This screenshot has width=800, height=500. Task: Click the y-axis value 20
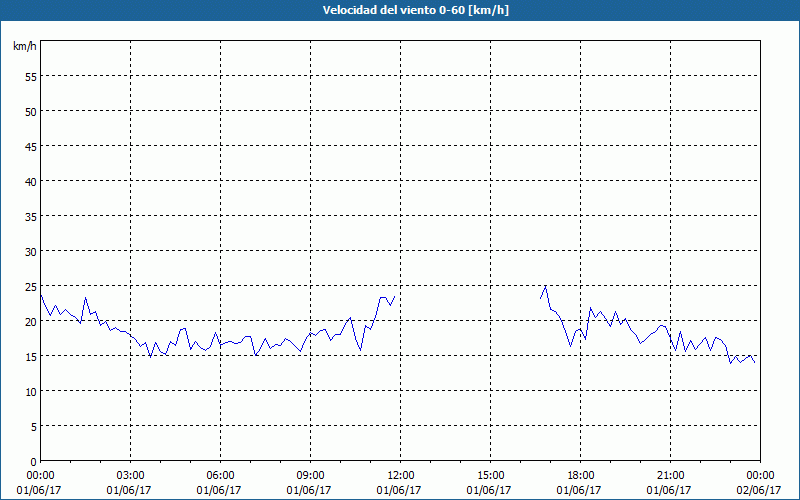[x=31, y=321]
